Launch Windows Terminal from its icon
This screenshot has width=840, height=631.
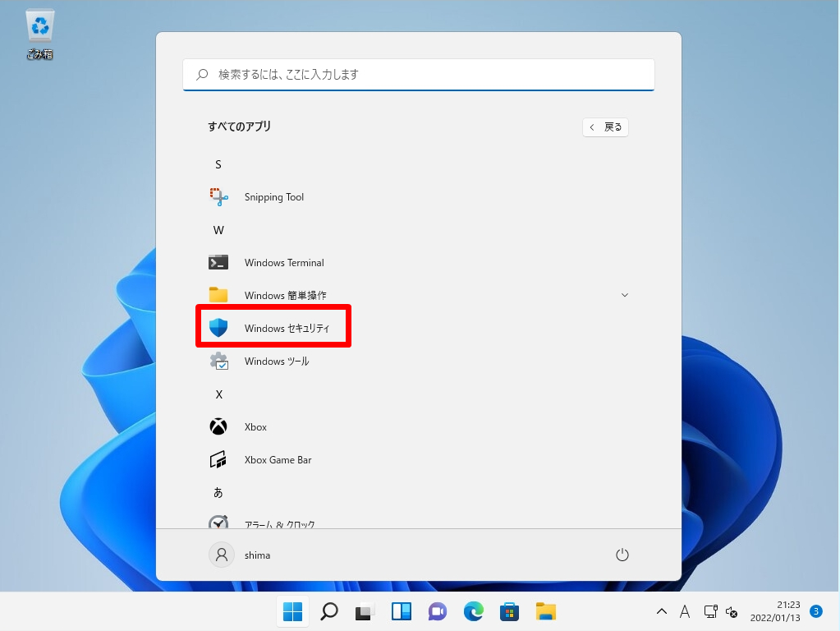pyautogui.click(x=218, y=262)
